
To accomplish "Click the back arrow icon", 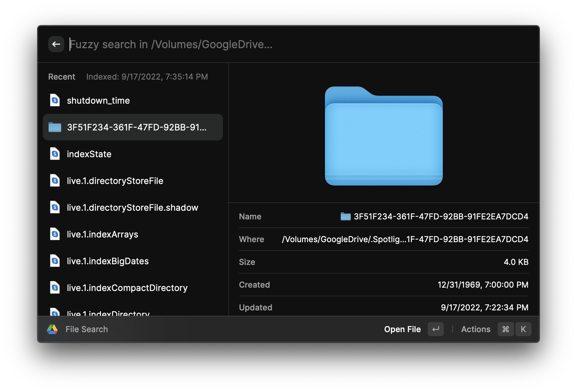I will 56,44.
